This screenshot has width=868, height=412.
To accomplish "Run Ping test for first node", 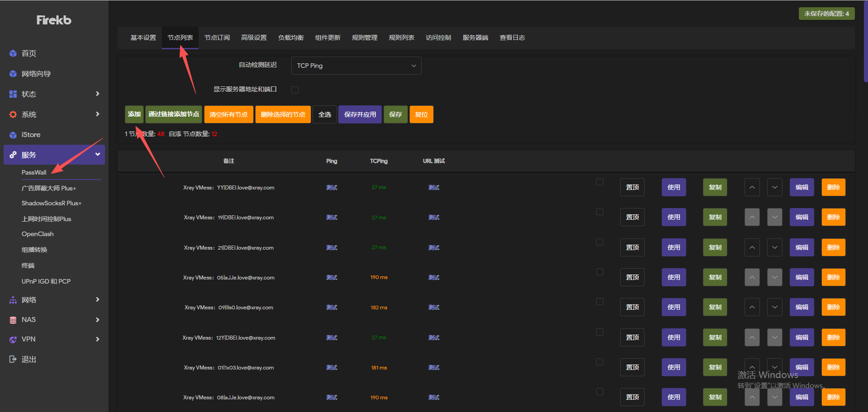I will coord(332,188).
